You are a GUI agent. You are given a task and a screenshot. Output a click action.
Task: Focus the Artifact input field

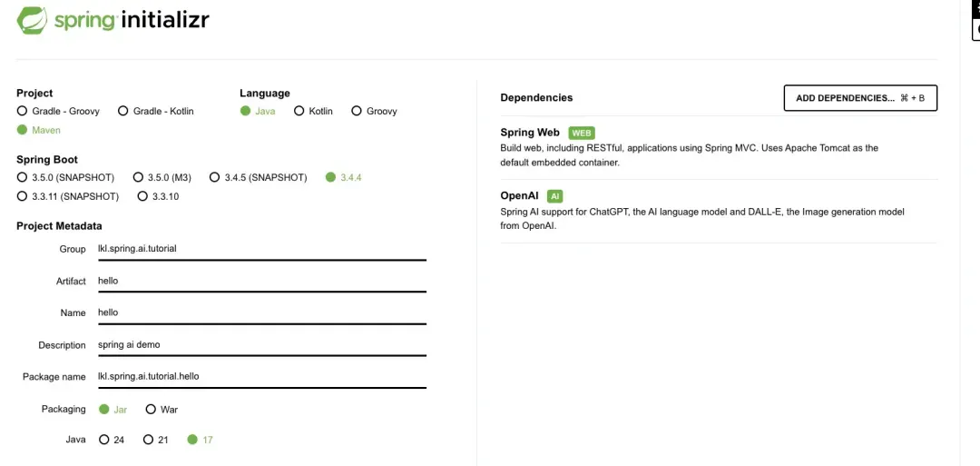(x=262, y=281)
